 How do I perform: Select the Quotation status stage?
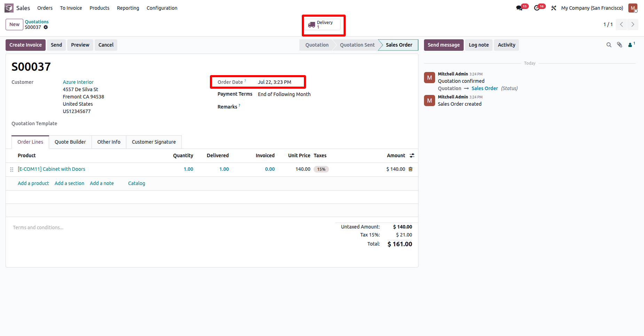point(317,45)
